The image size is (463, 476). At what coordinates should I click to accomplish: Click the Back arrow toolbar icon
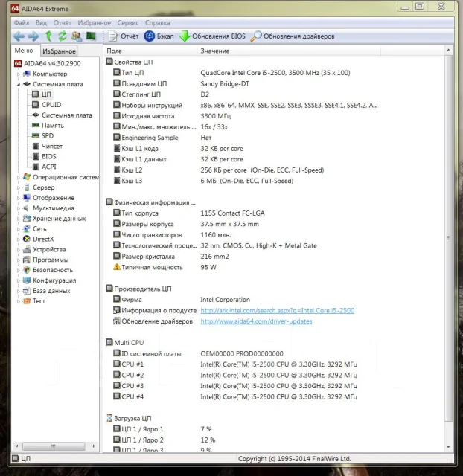point(19,36)
